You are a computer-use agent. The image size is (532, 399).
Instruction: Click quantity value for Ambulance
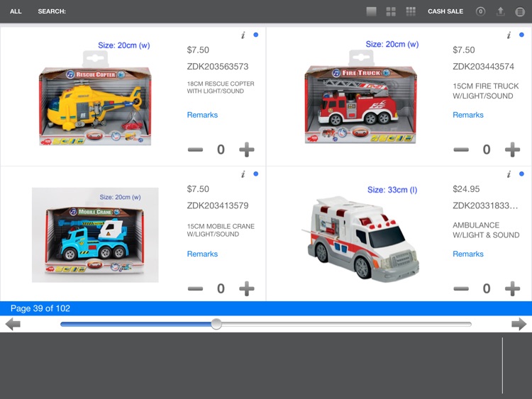tap(487, 288)
